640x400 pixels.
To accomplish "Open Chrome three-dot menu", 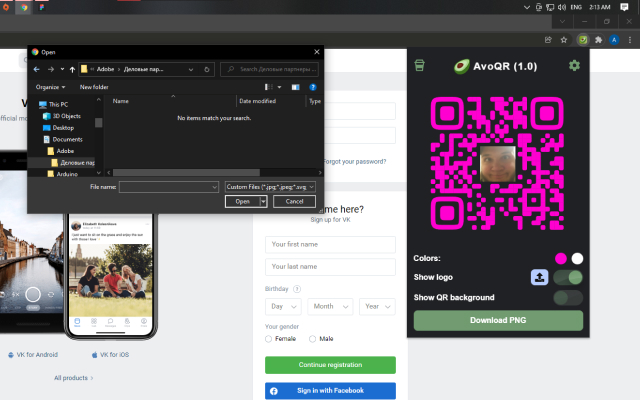I will pyautogui.click(x=630, y=40).
